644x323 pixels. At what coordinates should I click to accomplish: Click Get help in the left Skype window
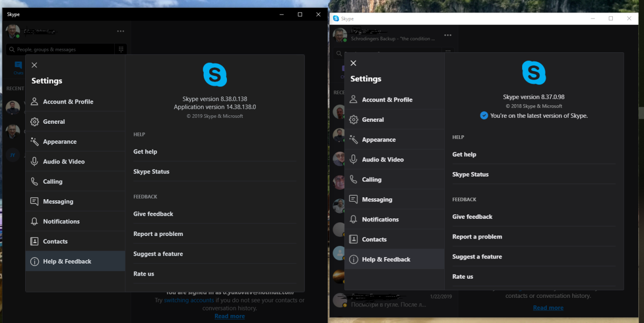pyautogui.click(x=215, y=152)
